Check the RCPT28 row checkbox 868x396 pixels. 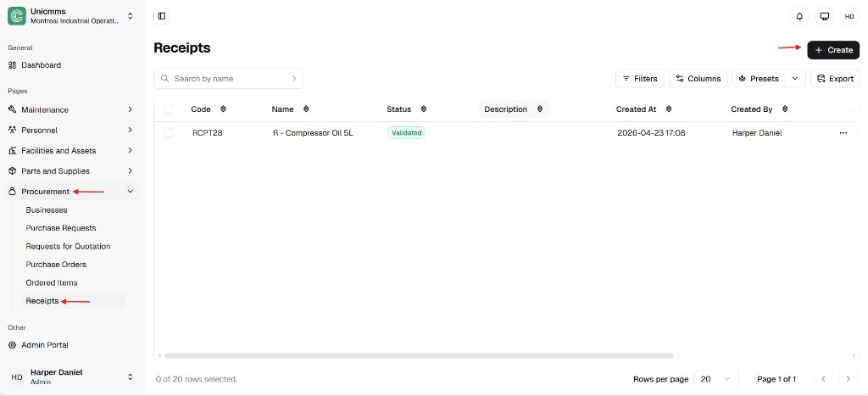[x=169, y=133]
